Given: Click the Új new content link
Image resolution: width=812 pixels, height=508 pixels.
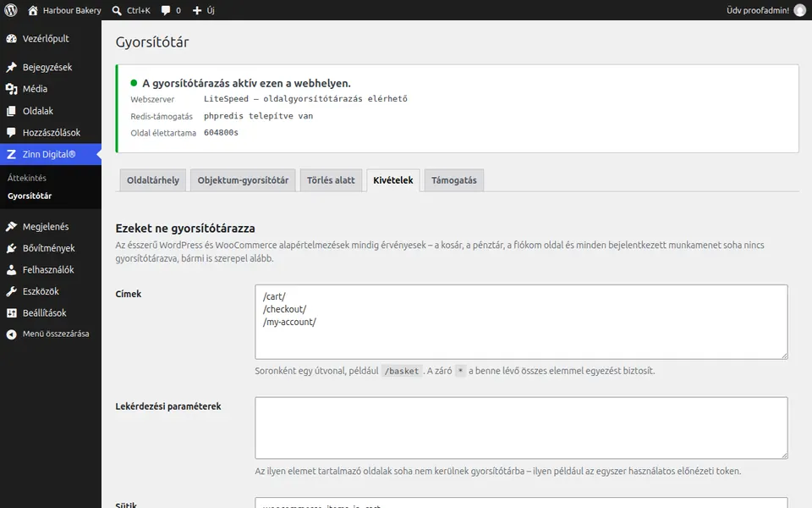Looking at the screenshot, I should pos(211,10).
